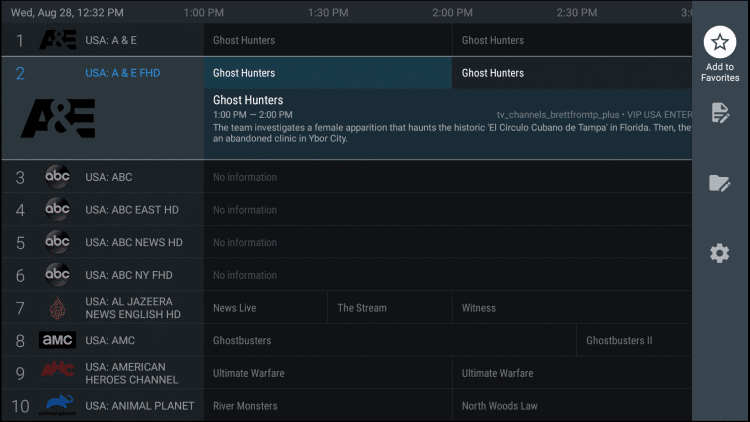The image size is (750, 422).
Task: Click the AMC channel logo
Action: coord(57,340)
